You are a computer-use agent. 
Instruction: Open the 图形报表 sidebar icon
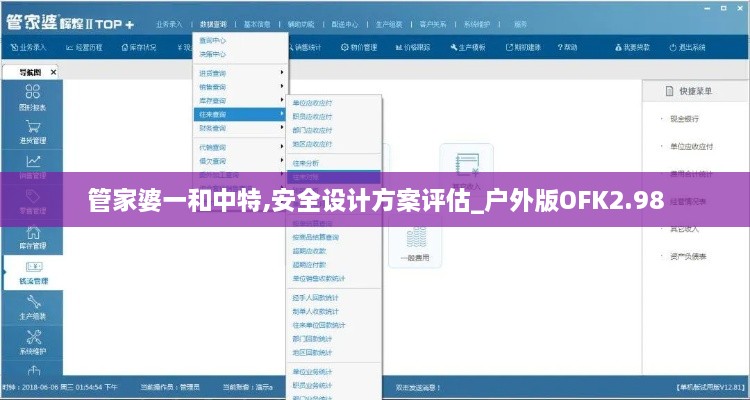point(33,91)
